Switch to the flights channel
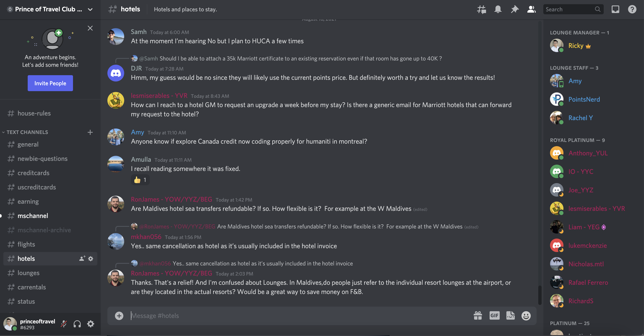This screenshot has height=336, width=644. click(26, 244)
